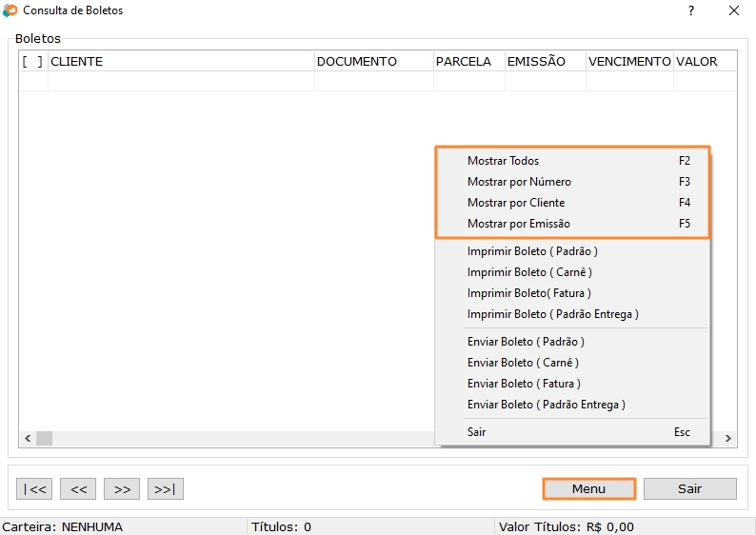Toggle the select-all checkbox in header

click(x=32, y=61)
